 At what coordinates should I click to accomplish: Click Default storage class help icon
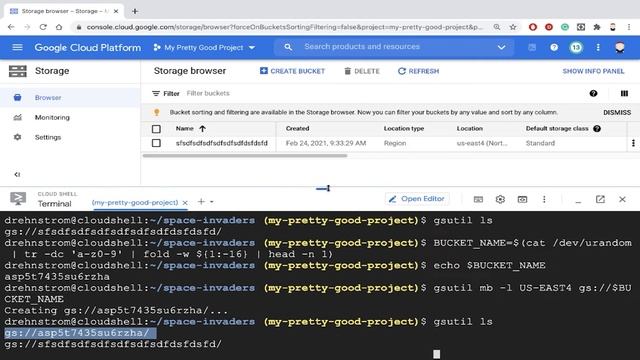(597, 129)
